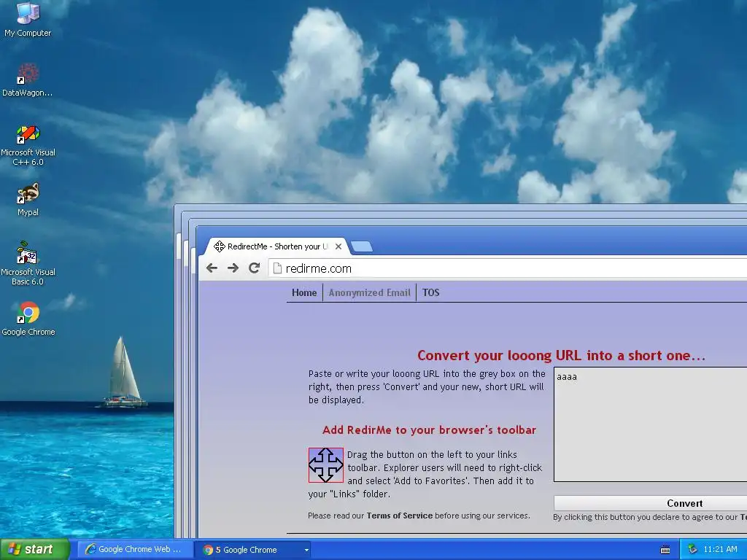Open a new tab in Chrome
Image resolution: width=747 pixels, height=560 pixels.
(362, 246)
